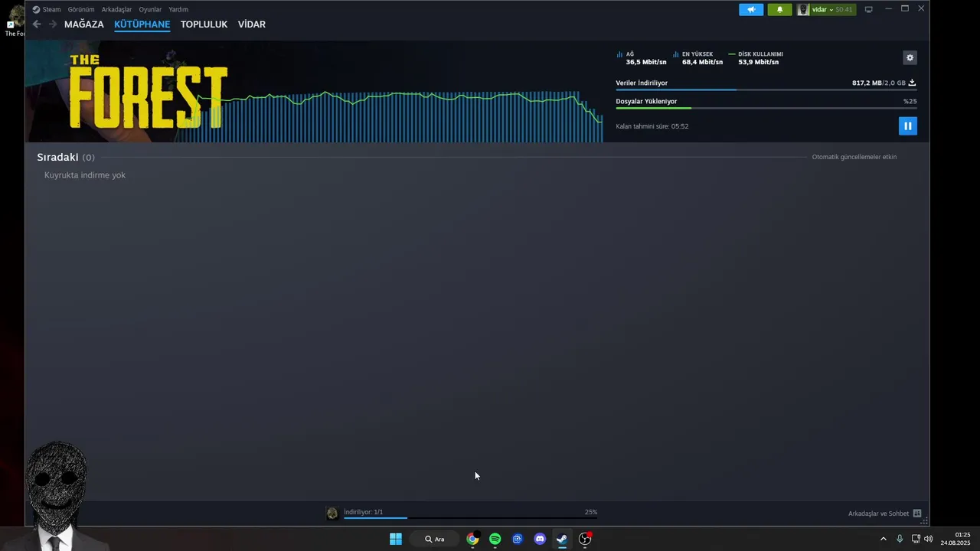
Task: Click the network tray icon
Action: click(x=916, y=539)
